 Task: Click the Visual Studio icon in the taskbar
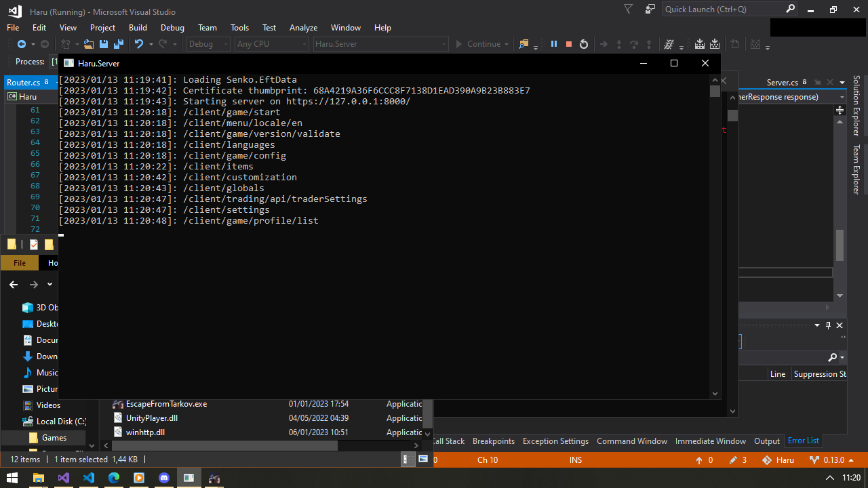point(63,478)
